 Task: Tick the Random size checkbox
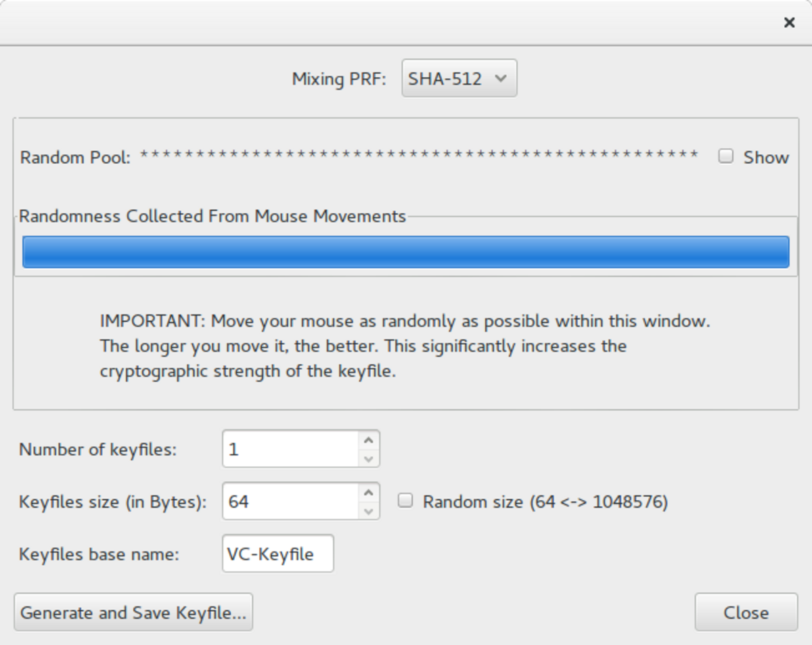click(x=405, y=501)
